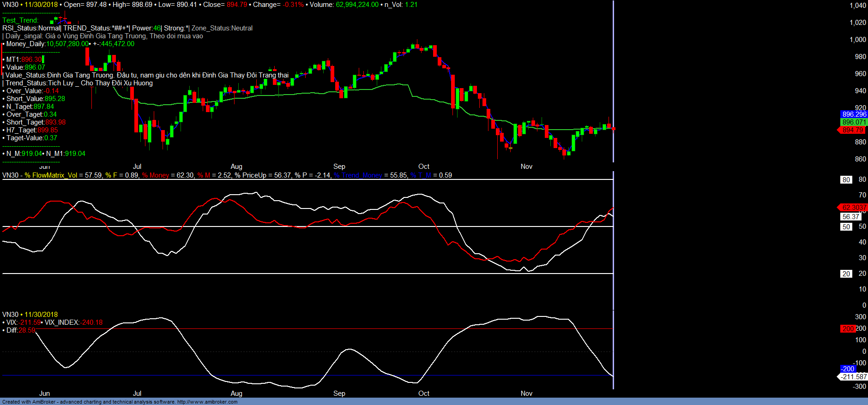This screenshot has height=405, width=868.
Task: Click Nov on the bottom time axis
Action: [526, 393]
